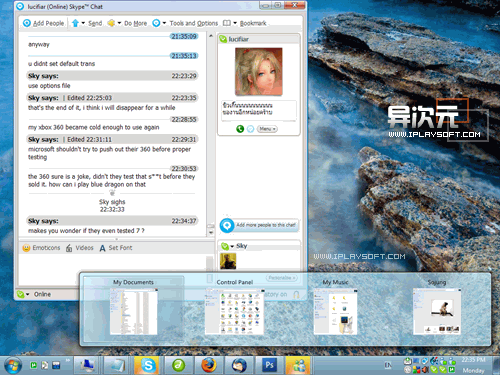Click the chat bubble icon beside the Menu button
Screen dimensions: 500x375
coord(250,129)
